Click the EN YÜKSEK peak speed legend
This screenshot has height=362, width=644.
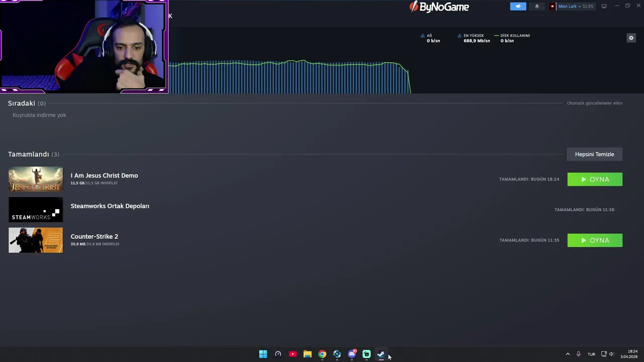point(473,38)
